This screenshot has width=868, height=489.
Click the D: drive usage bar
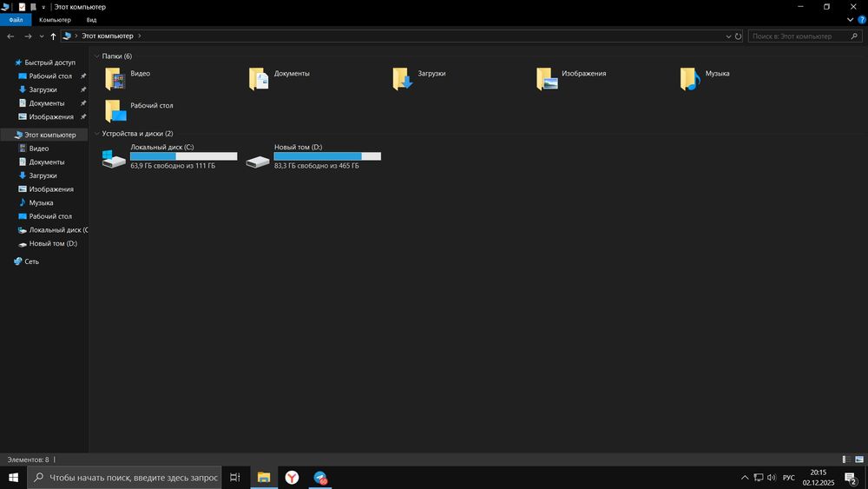tap(328, 156)
